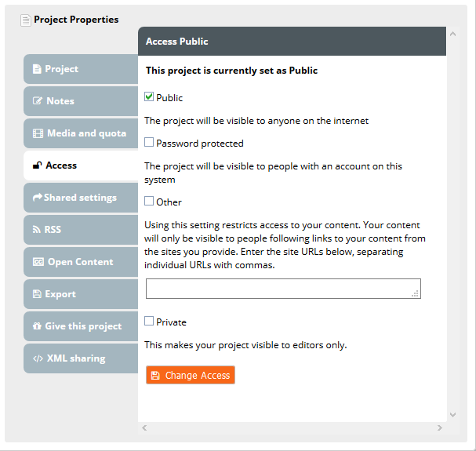476x451 pixels.
Task: Click the Shared settings arrow icon
Action: tap(37, 198)
